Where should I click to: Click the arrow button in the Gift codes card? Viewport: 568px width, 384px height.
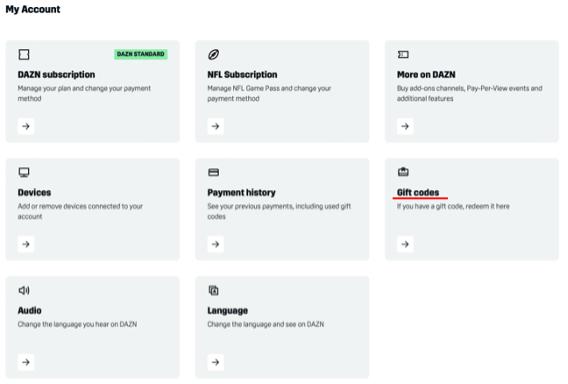[405, 244]
